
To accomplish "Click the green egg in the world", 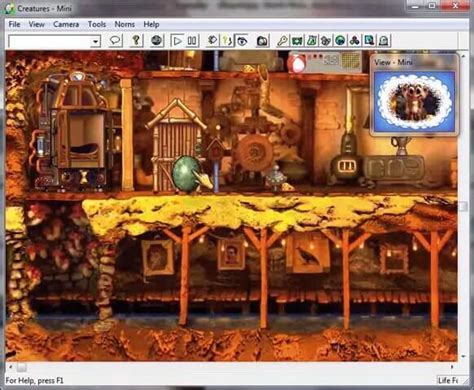I will 186,173.
